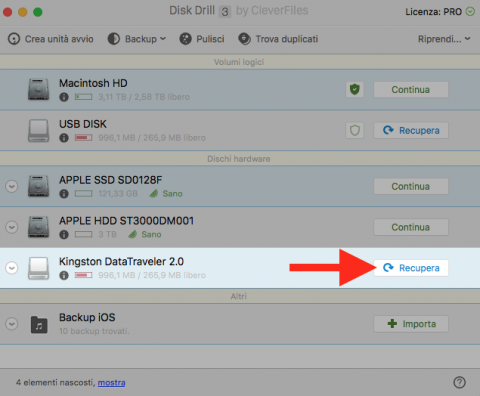The width and height of the screenshot is (480, 396).
Task: Click the mostra hidden items link
Action: coord(111,383)
